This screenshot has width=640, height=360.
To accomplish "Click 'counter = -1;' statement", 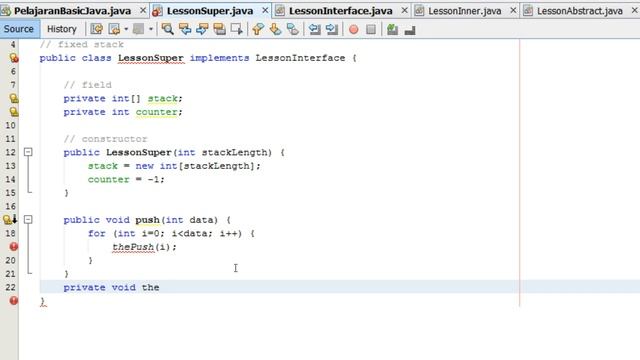I will point(126,180).
